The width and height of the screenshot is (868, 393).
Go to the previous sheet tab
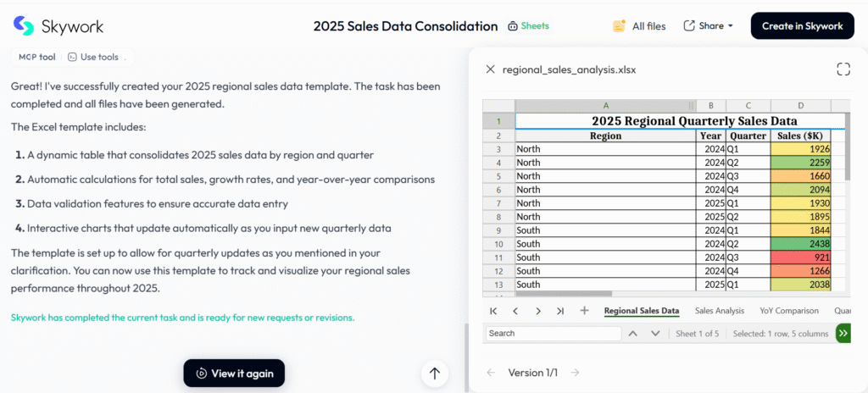point(515,311)
